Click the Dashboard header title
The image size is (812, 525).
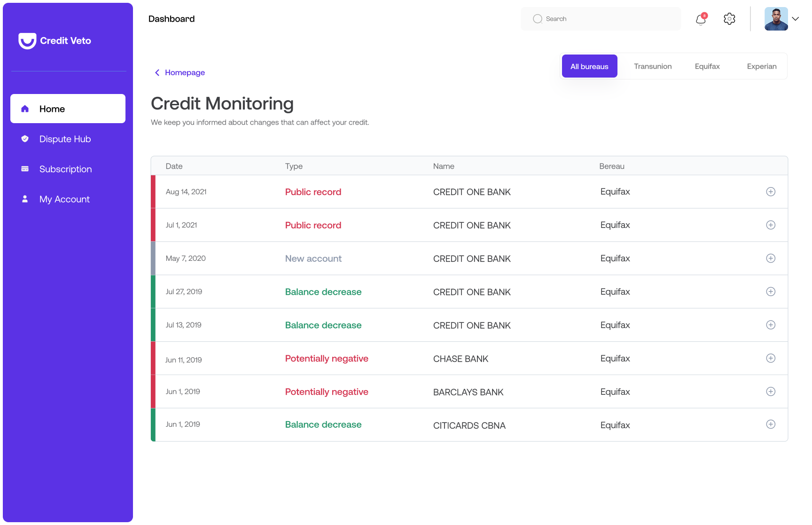(172, 19)
